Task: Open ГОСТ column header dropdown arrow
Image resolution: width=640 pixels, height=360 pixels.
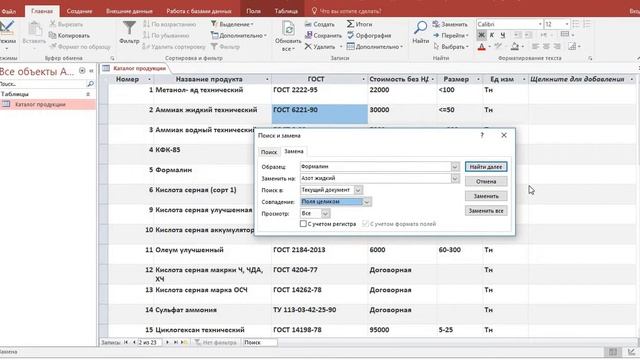Action: pyautogui.click(x=363, y=79)
